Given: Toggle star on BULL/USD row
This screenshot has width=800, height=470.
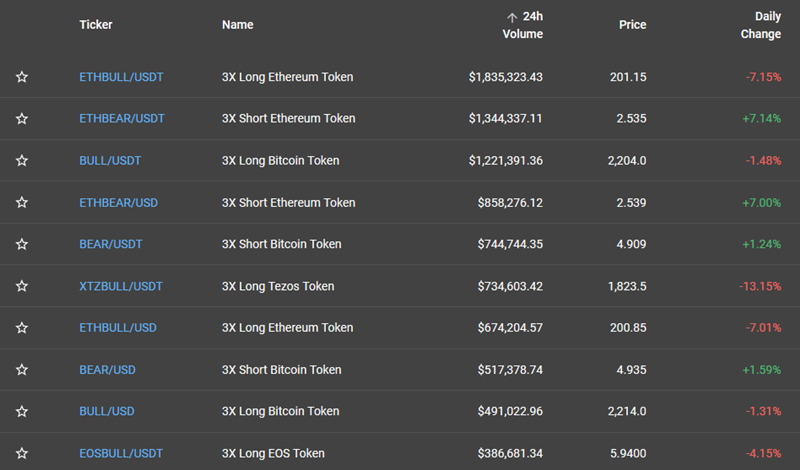Looking at the screenshot, I should tap(21, 412).
